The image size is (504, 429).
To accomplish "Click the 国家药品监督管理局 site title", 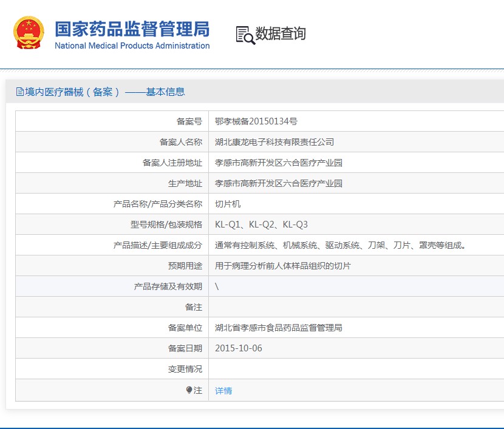I will 132,29.
